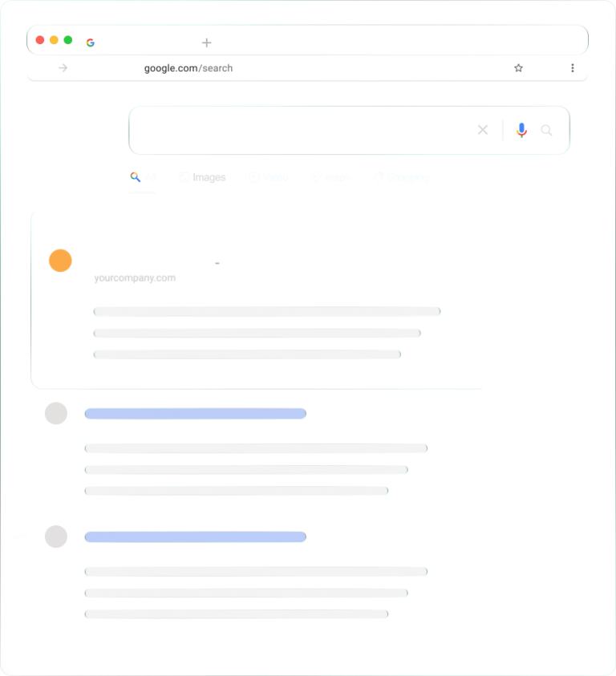This screenshot has height=676, width=616.
Task: Click the voice search microphone icon
Action: click(521, 130)
